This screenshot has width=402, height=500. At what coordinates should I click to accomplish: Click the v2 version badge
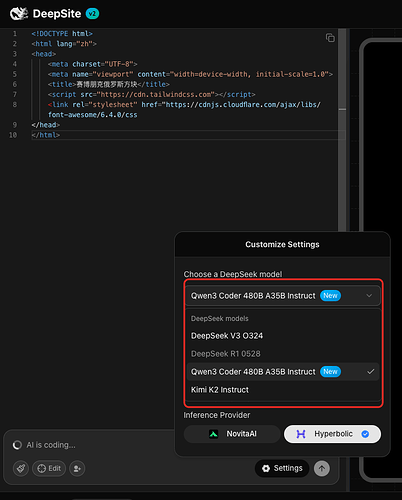pos(92,14)
